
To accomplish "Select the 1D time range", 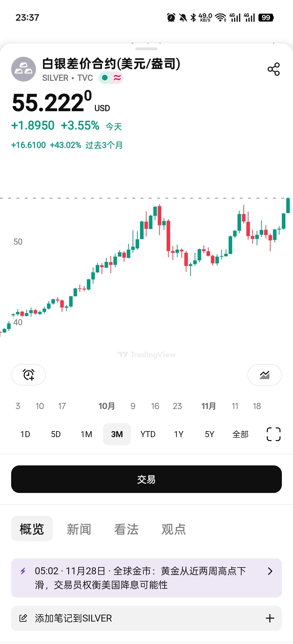I will tap(25, 434).
